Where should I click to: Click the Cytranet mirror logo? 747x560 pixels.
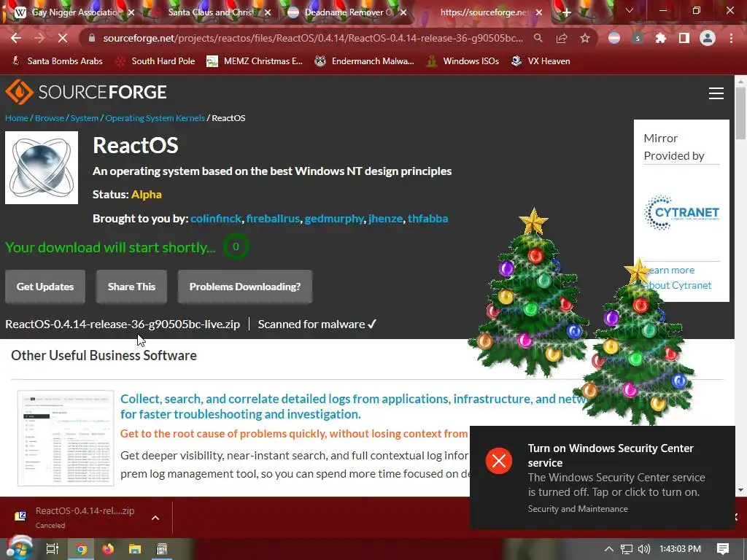[681, 212]
